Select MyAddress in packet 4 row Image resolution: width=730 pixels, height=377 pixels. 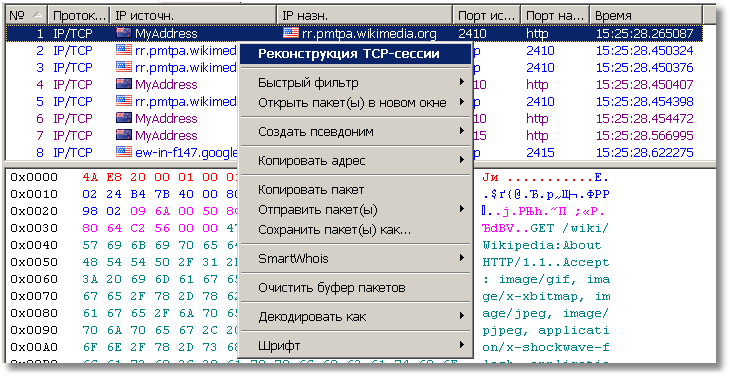(166, 85)
